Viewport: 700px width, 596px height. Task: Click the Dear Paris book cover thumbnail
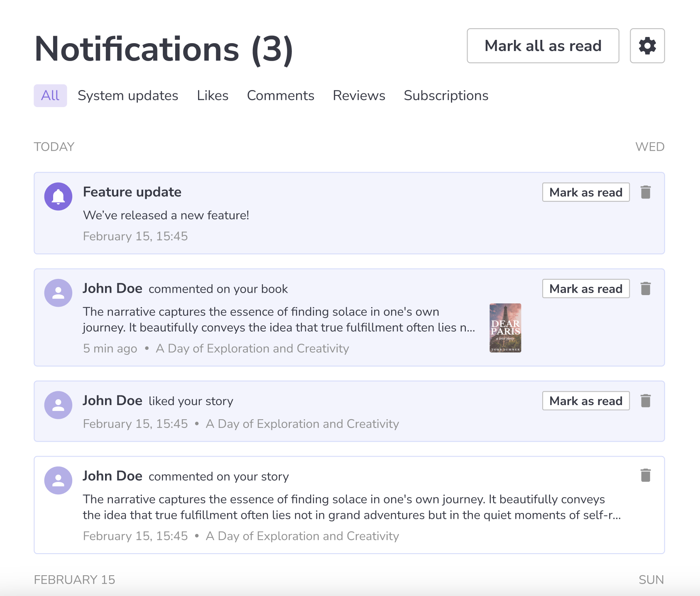pos(505,328)
